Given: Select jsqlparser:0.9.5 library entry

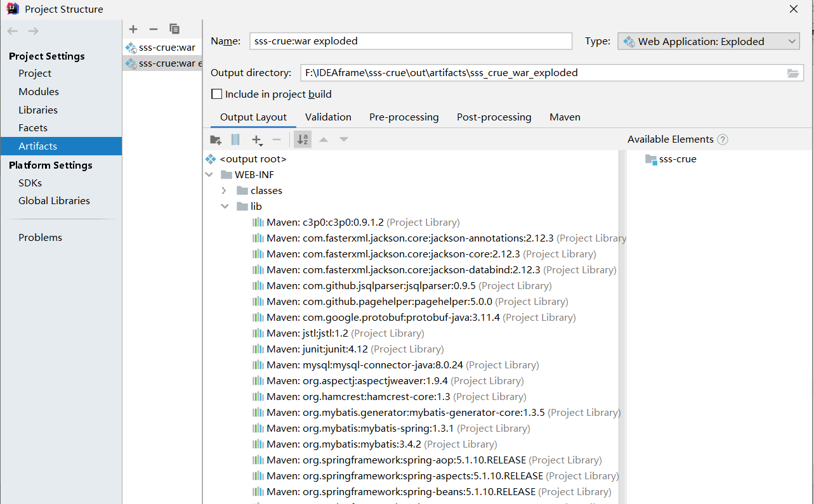Looking at the screenshot, I should point(402,286).
